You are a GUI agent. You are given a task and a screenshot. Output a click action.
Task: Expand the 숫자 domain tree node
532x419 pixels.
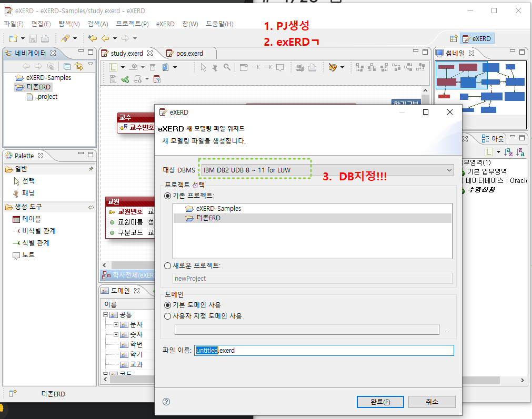pos(116,334)
